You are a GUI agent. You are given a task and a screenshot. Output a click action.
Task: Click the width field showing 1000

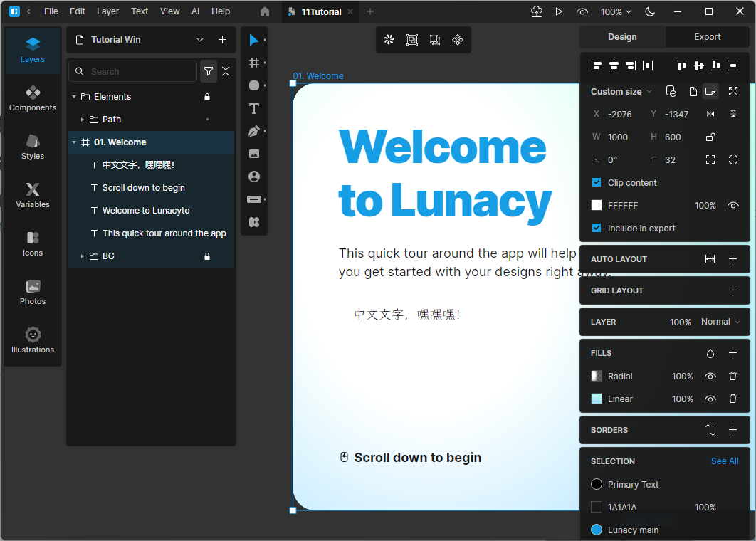618,137
